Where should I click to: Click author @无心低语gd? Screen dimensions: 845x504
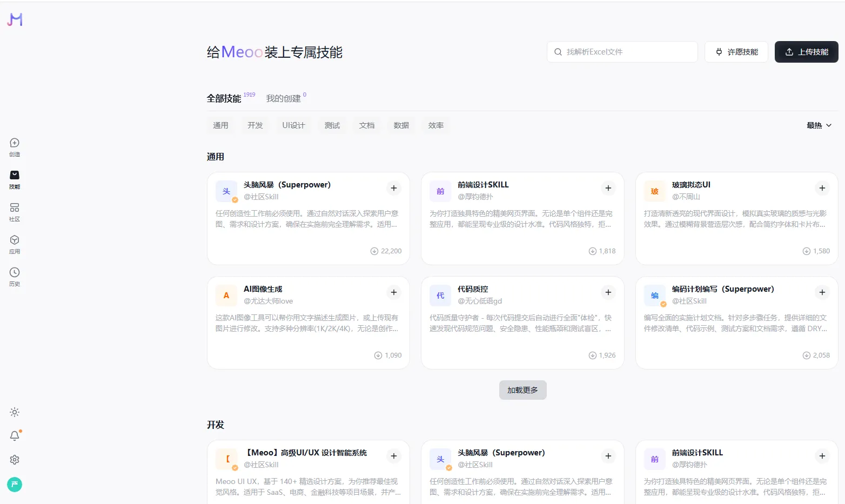coord(480,301)
